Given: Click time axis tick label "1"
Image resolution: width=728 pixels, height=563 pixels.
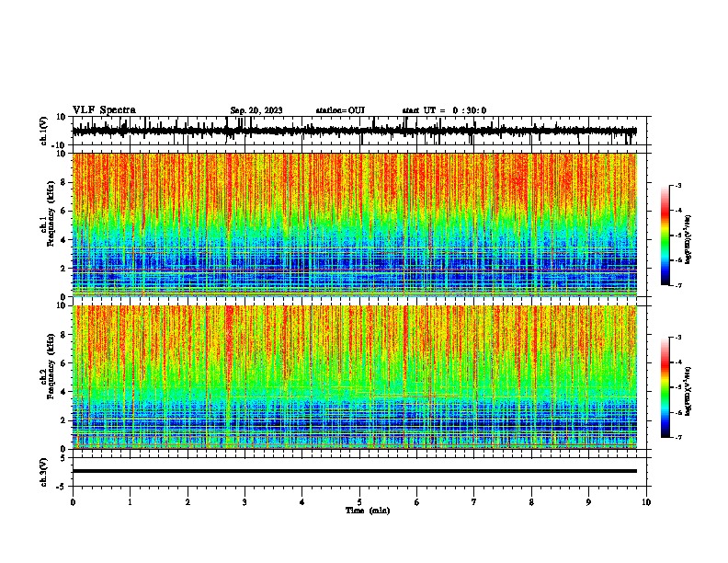Looking at the screenshot, I should point(130,502).
